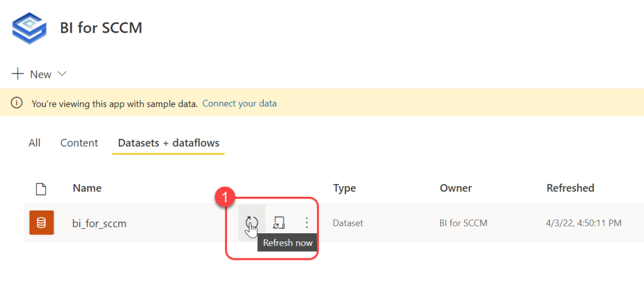Screen dimensions: 644x286
Task: Click the BI for SCCM owner cell
Action: pos(464,223)
